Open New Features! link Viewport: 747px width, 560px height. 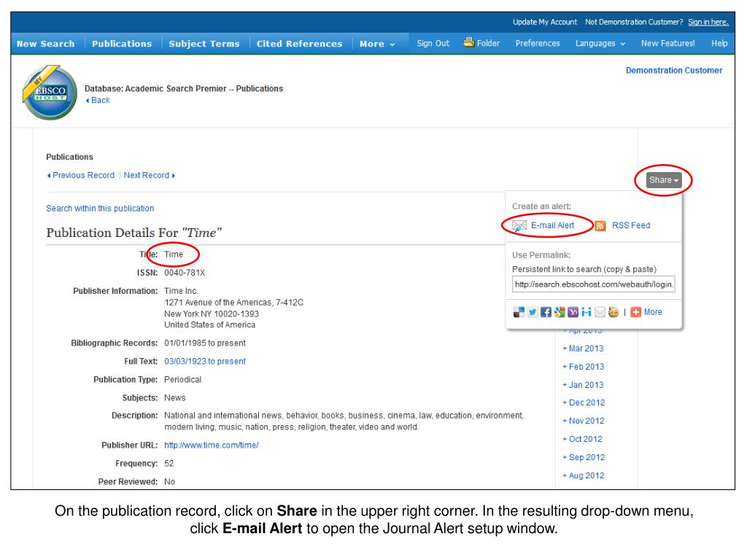click(x=667, y=43)
